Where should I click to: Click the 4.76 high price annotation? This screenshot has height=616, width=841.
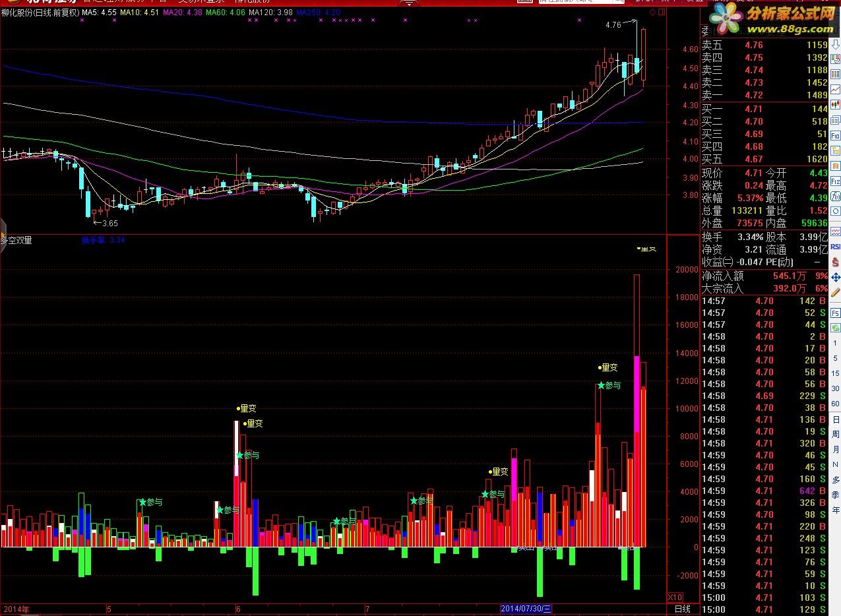click(613, 25)
